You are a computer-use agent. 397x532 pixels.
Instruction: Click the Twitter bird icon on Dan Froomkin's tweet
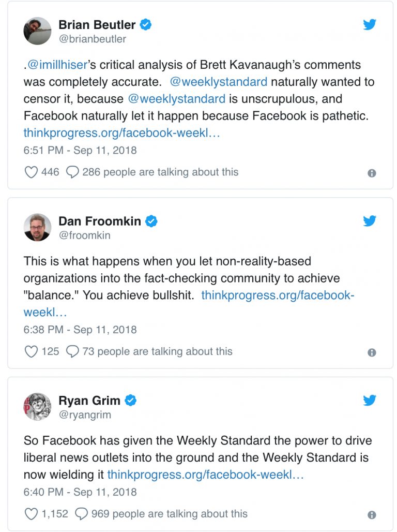370,220
